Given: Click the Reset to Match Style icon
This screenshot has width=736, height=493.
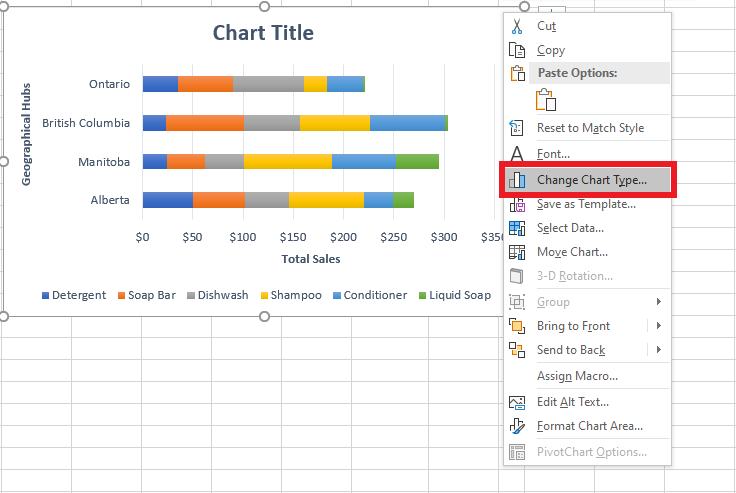Looking at the screenshot, I should pyautogui.click(x=517, y=128).
